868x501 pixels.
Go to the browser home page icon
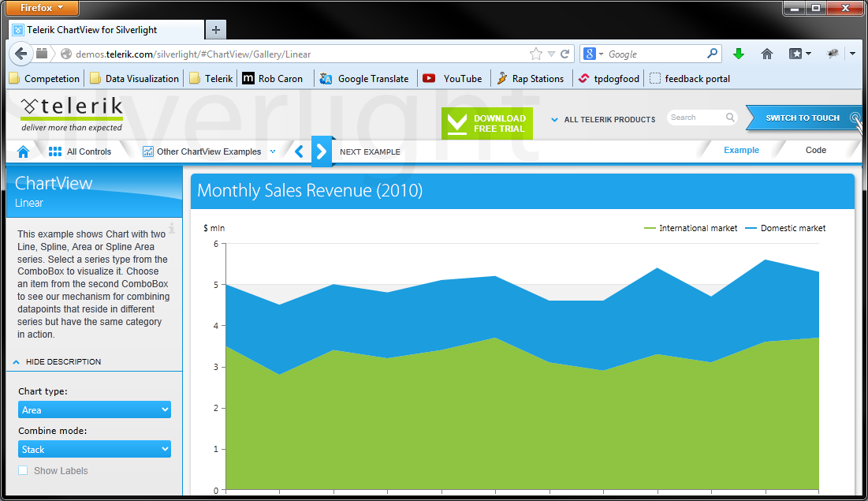click(x=767, y=54)
